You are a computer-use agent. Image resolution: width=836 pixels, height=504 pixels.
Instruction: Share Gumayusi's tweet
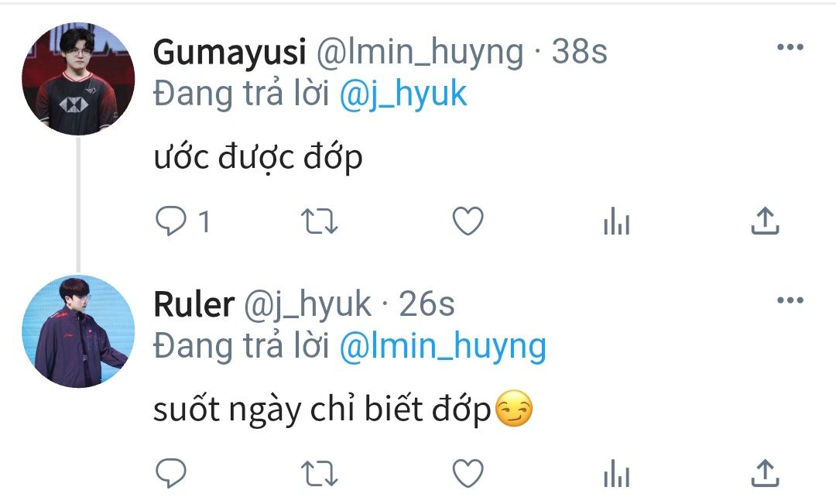click(765, 222)
